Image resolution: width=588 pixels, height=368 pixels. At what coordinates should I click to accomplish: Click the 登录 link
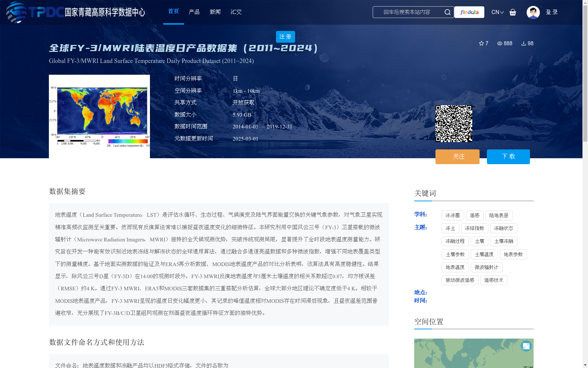[552, 12]
